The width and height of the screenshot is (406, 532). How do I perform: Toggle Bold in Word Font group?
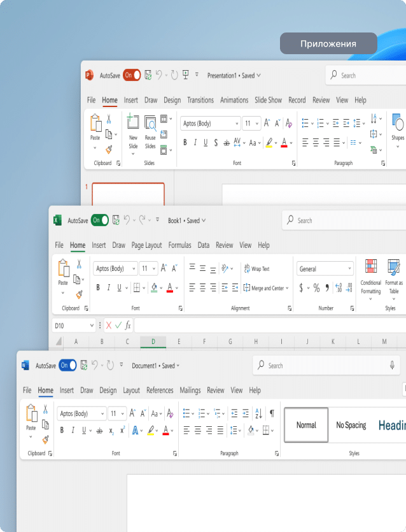point(62,430)
